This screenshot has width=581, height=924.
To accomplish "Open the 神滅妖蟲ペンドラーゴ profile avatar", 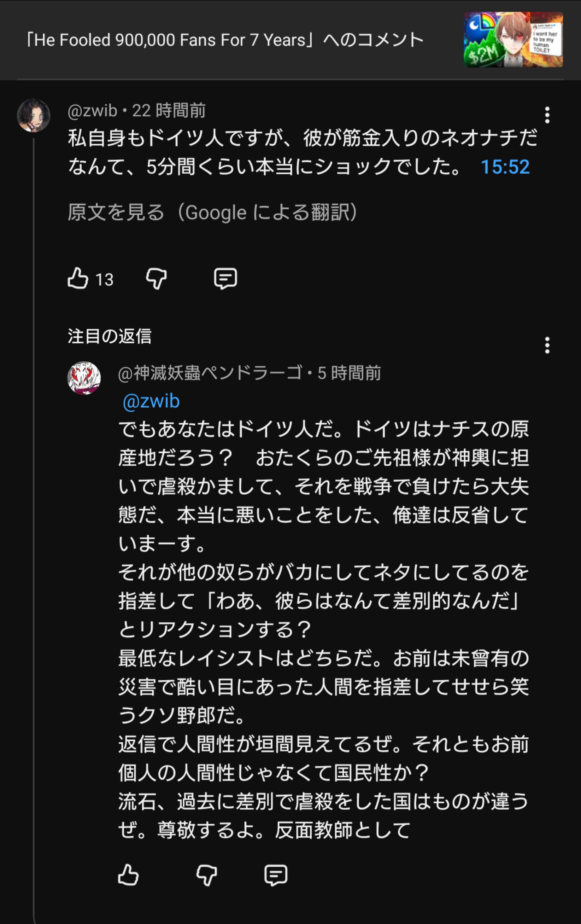I will click(x=84, y=378).
